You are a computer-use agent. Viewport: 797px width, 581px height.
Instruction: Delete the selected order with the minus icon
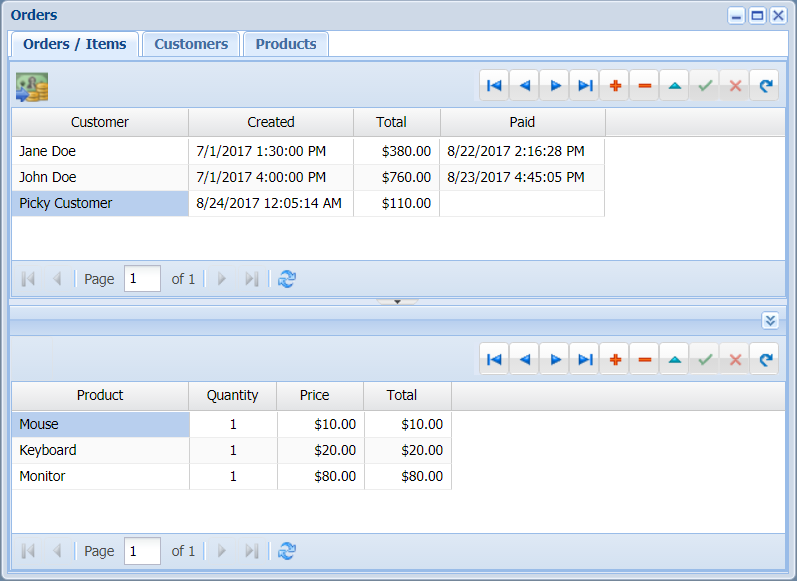click(x=645, y=86)
